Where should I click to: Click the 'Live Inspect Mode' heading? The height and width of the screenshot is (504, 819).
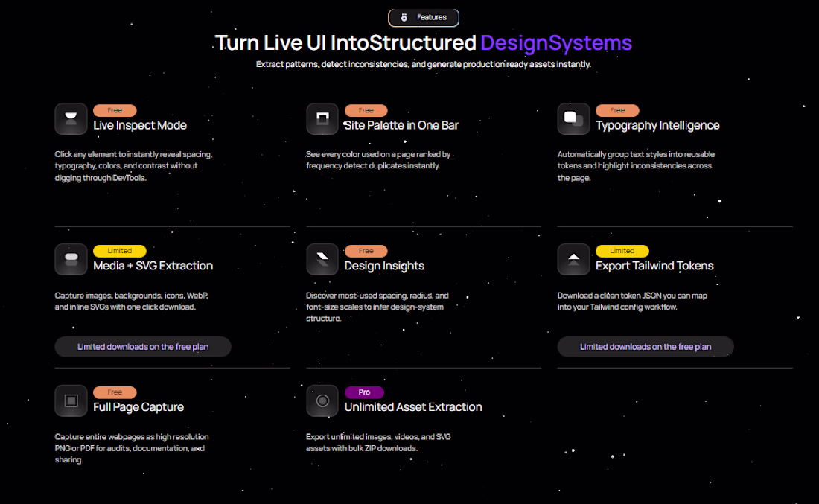[x=140, y=125]
